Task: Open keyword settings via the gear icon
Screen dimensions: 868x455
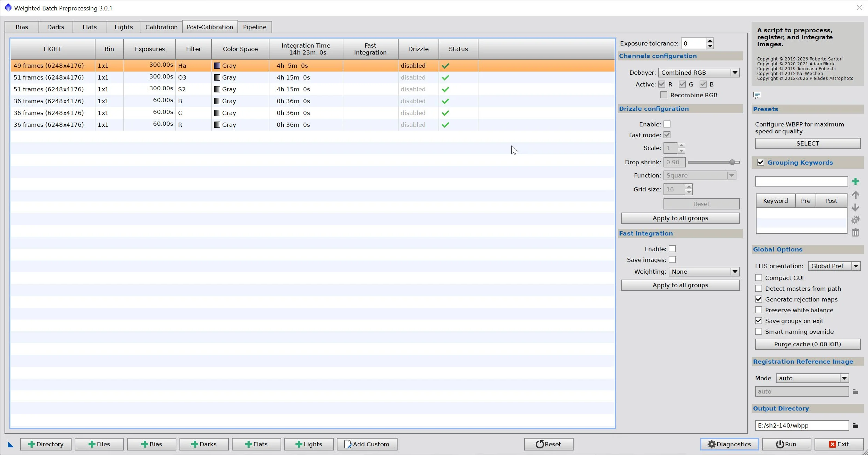Action: point(856,220)
